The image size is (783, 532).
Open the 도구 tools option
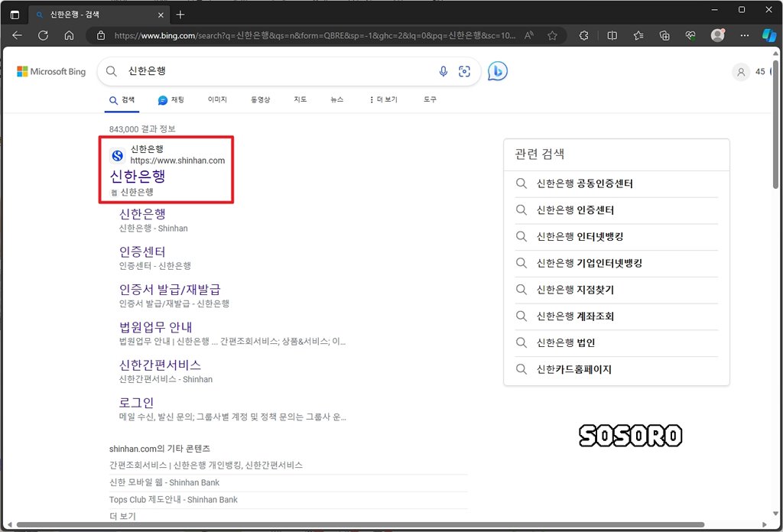430,100
